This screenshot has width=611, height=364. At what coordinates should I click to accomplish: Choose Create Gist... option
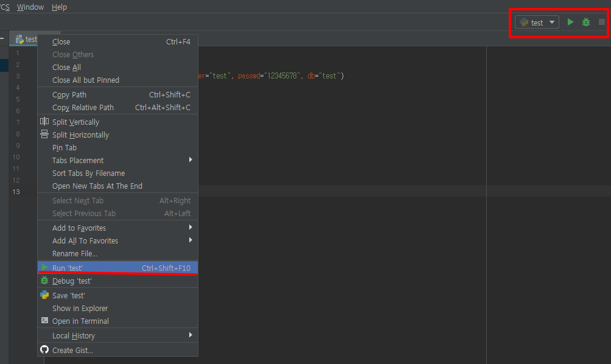point(117,350)
